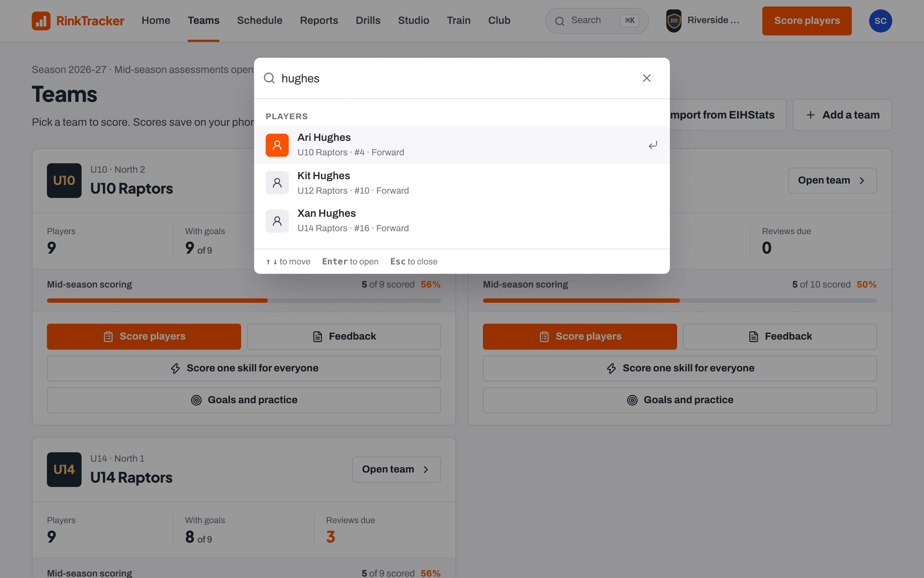Select Kit Hughes search result
924x578 pixels.
click(x=462, y=183)
